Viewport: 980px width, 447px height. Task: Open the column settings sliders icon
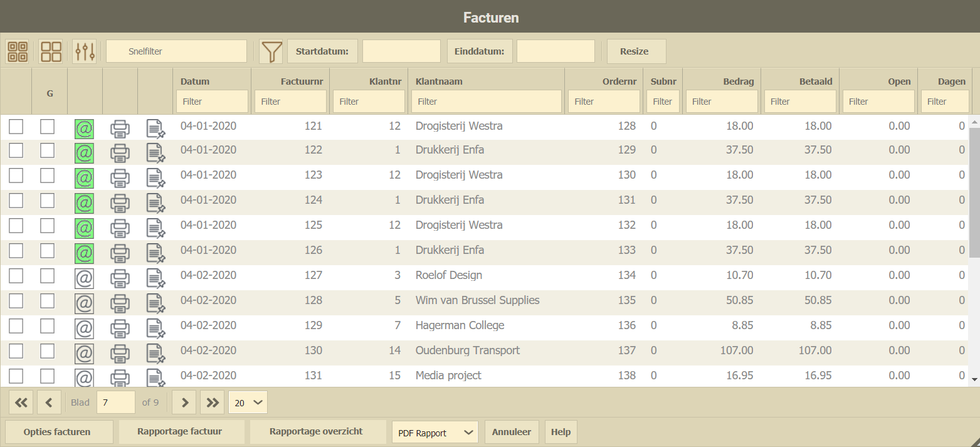[x=84, y=51]
